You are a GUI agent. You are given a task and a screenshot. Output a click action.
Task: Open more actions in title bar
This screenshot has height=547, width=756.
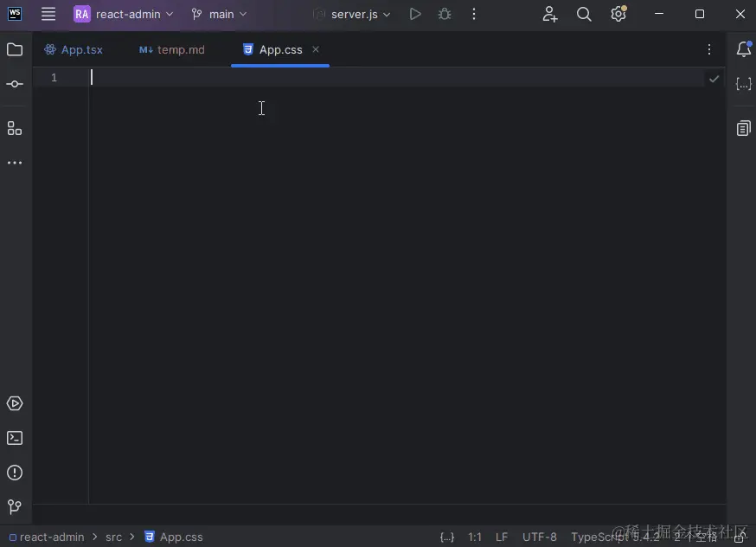tap(474, 14)
